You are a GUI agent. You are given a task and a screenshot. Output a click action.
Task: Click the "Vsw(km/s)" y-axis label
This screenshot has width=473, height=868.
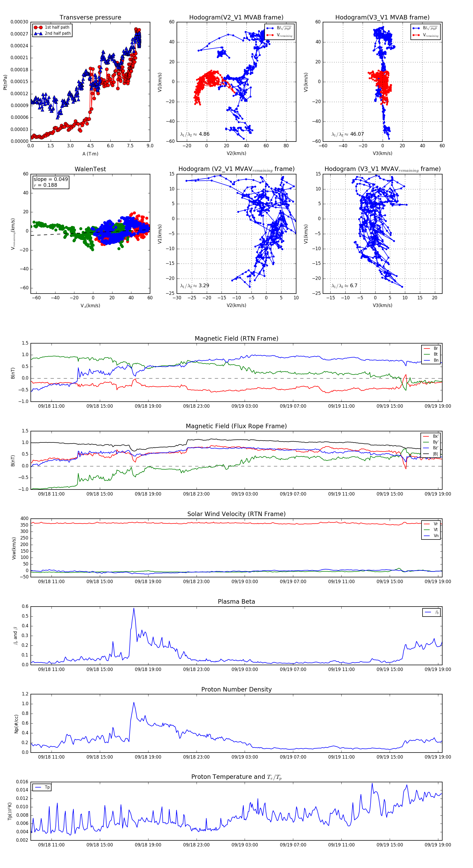(x=14, y=548)
